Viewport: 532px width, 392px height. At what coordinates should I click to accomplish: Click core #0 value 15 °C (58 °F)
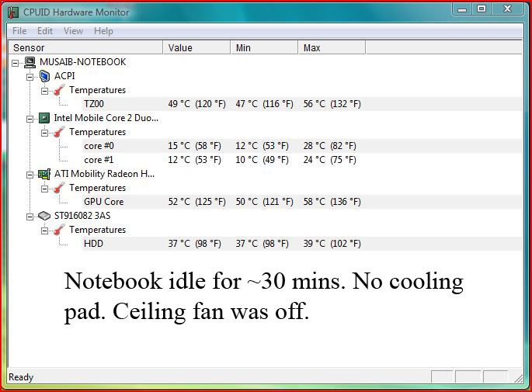(x=194, y=146)
